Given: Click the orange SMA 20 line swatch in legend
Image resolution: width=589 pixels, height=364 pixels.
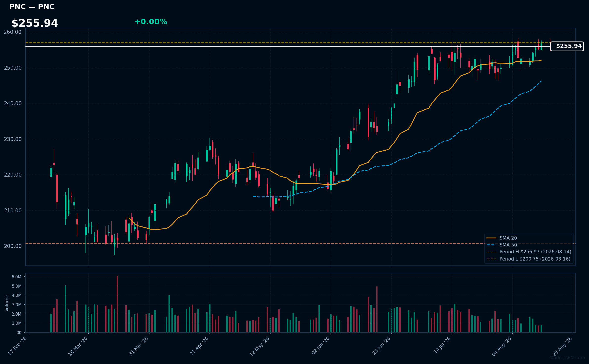Looking at the screenshot, I should [x=491, y=238].
